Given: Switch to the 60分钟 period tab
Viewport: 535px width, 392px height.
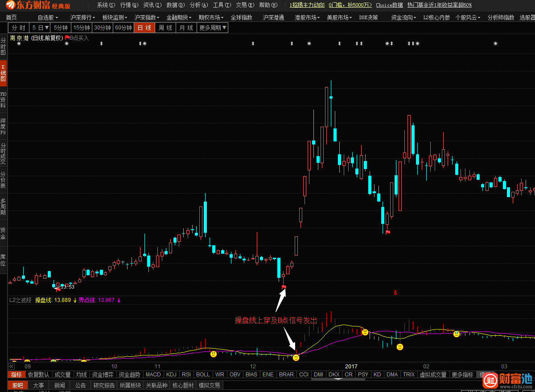Looking at the screenshot, I should pos(123,28).
